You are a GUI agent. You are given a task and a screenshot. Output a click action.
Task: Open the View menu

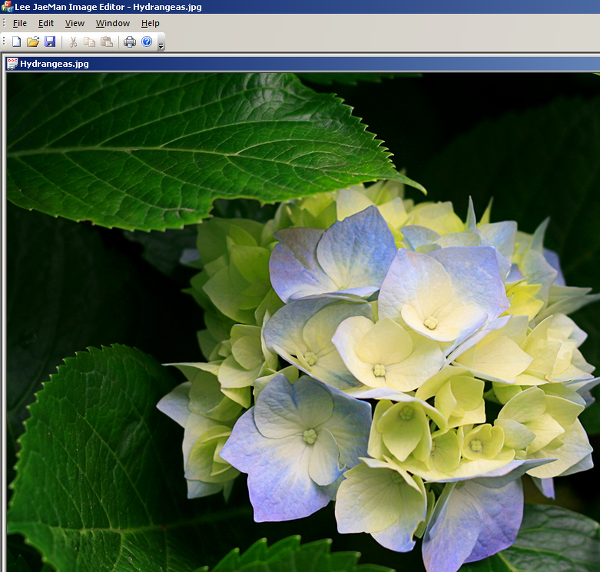(75, 23)
